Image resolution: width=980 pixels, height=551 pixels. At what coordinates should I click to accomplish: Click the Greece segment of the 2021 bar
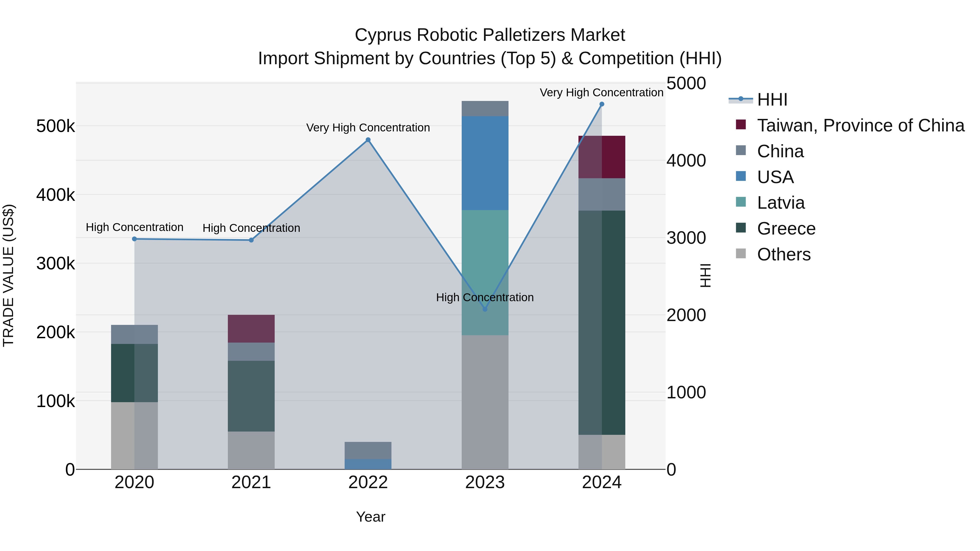pyautogui.click(x=251, y=396)
